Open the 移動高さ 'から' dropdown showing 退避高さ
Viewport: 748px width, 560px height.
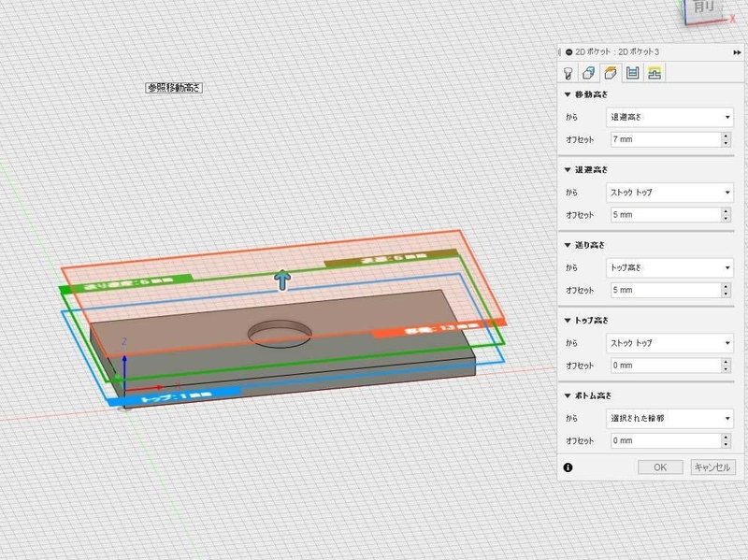coord(669,118)
